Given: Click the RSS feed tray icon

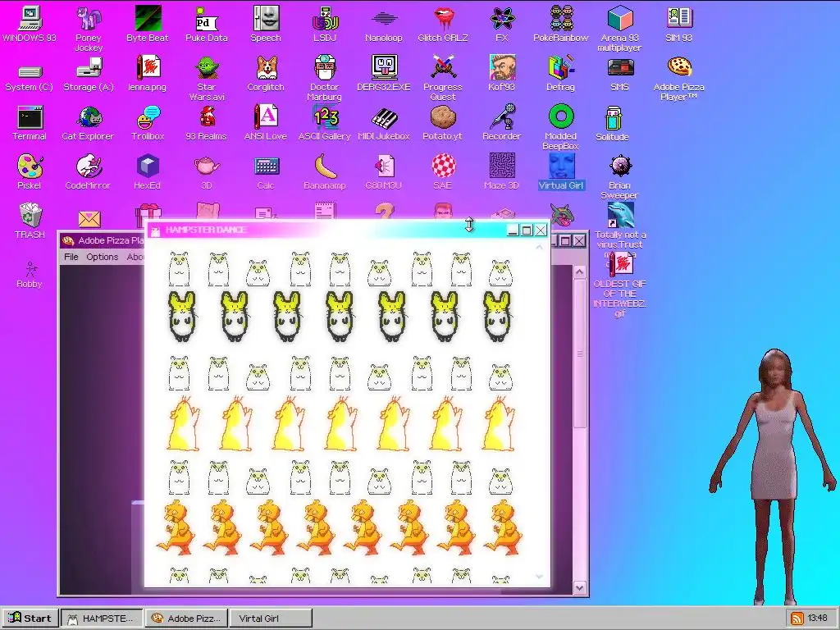Looking at the screenshot, I should [797, 619].
